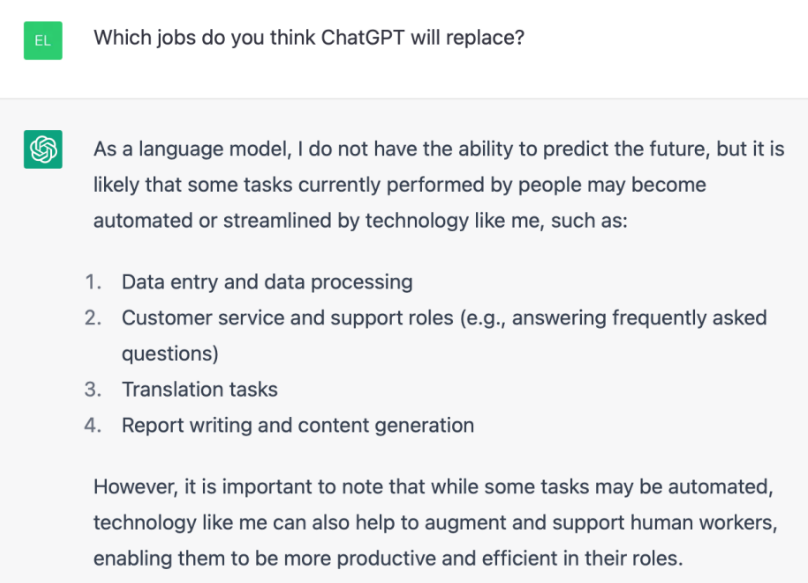Select 'Customer service and support roles' text
The height and width of the screenshot is (583, 808).
click(284, 318)
